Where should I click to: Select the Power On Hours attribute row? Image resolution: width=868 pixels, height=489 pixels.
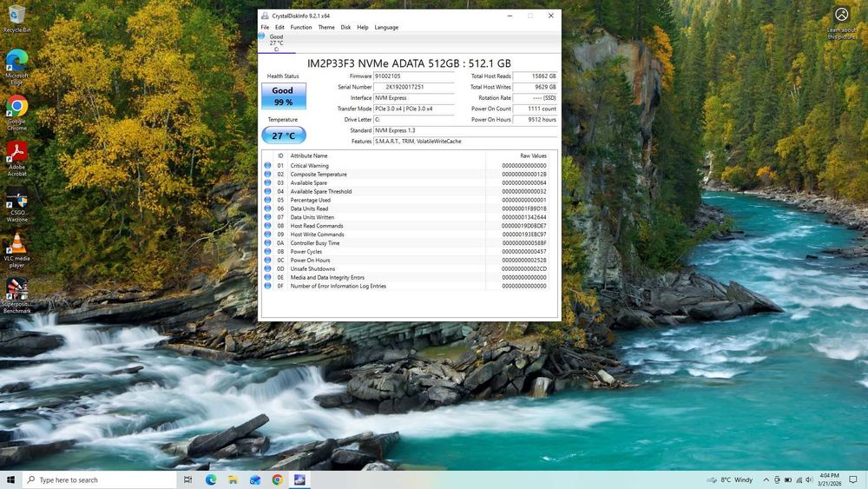[x=407, y=260]
